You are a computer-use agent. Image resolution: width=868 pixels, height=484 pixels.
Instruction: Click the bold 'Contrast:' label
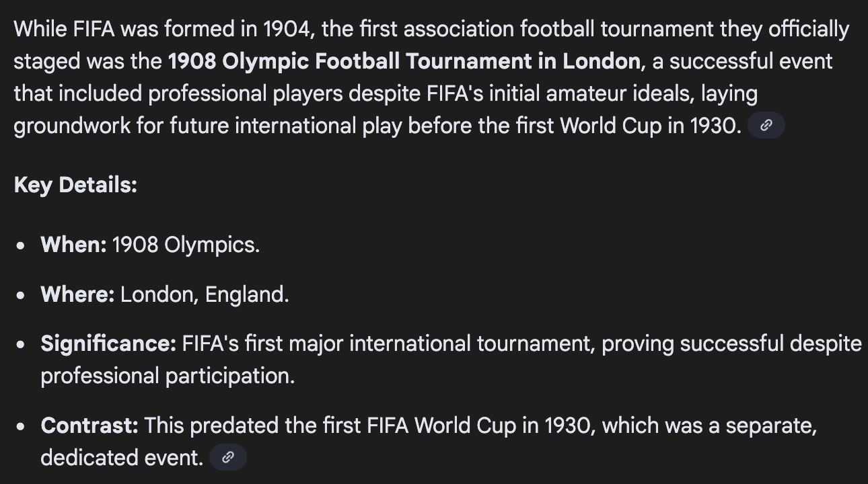point(89,426)
